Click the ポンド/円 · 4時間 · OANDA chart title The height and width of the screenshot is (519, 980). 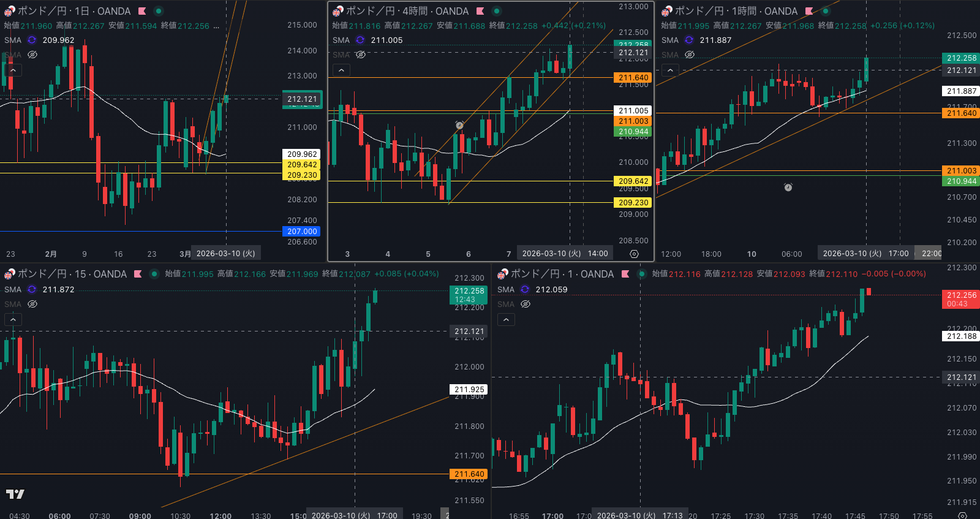(407, 11)
